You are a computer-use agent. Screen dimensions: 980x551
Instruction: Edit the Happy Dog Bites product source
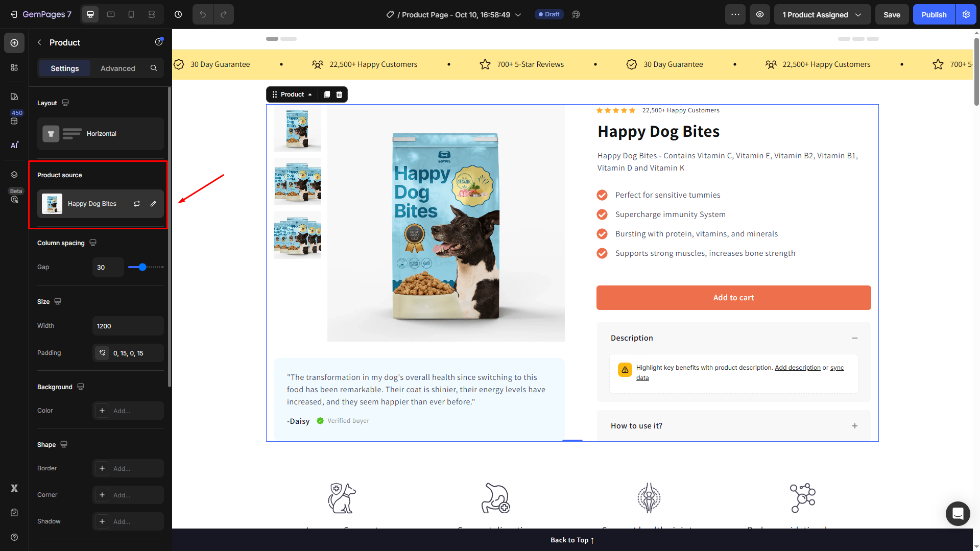click(x=153, y=204)
